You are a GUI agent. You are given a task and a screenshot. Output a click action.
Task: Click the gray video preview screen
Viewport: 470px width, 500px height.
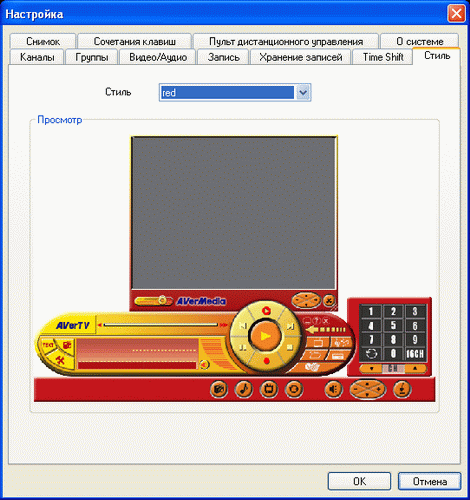point(234,213)
